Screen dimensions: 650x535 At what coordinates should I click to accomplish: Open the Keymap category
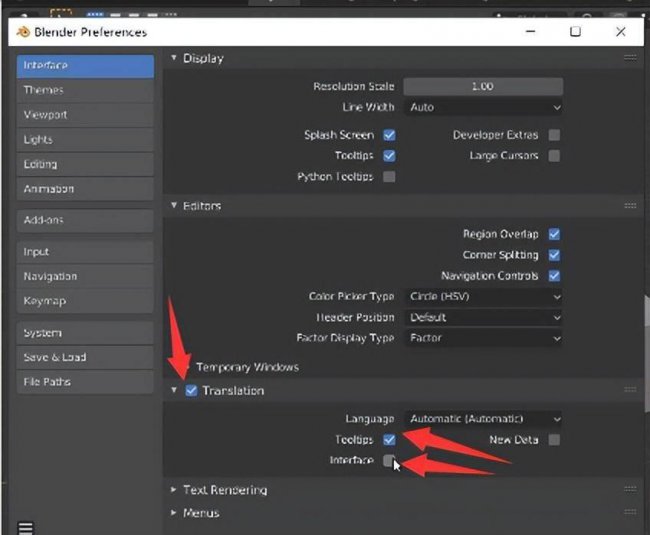[85, 301]
